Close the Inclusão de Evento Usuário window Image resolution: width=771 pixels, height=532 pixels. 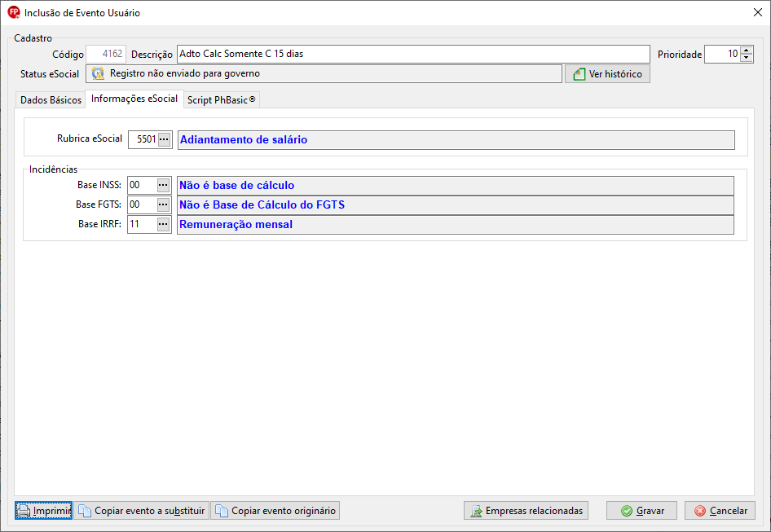point(758,12)
